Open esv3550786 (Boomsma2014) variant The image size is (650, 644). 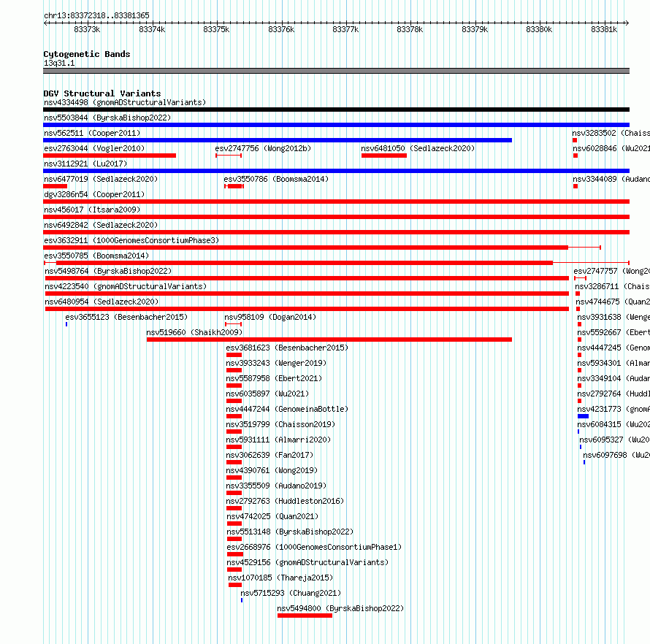tap(276, 179)
